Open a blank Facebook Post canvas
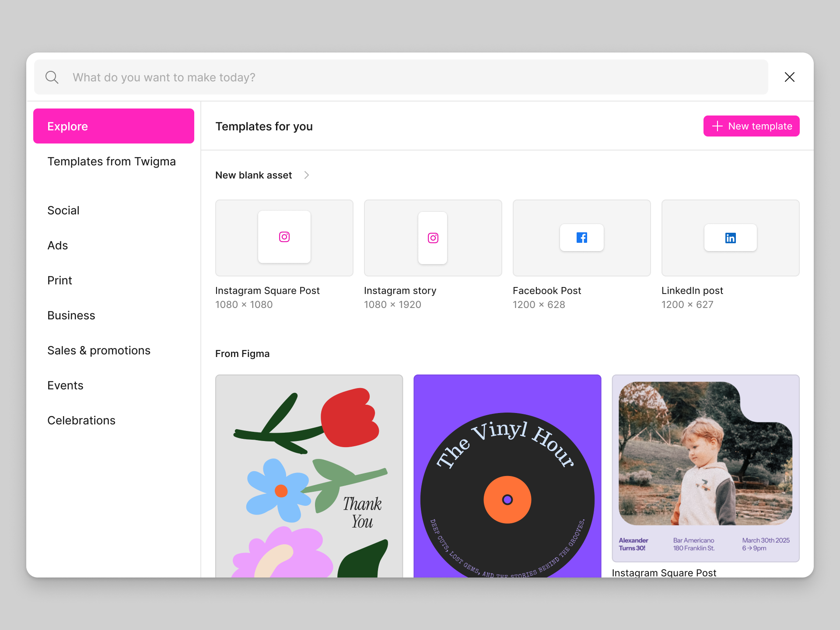Screen dimensions: 840x630 581,238
